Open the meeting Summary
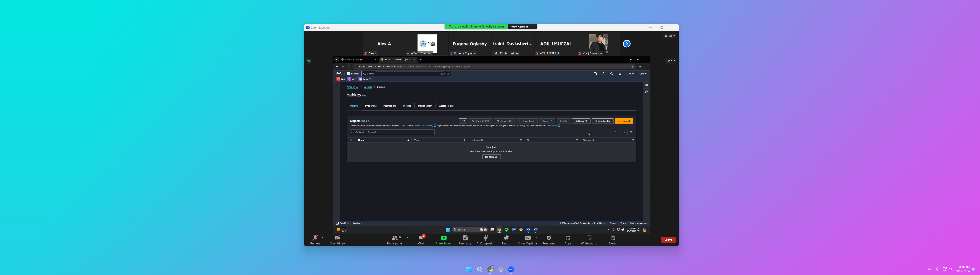The width and height of the screenshot is (980, 275). tap(465, 240)
